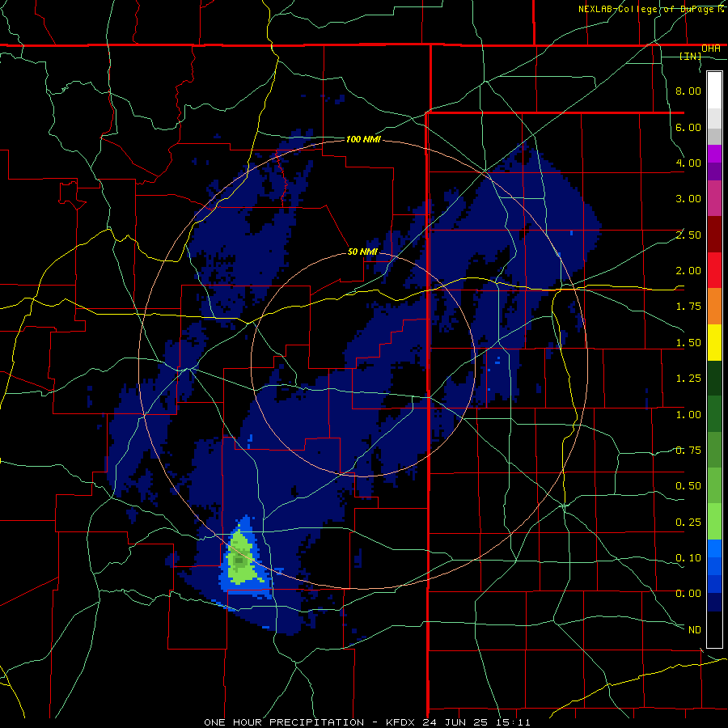Select the orange 1.75 legend swatch

pyautogui.click(x=714, y=307)
